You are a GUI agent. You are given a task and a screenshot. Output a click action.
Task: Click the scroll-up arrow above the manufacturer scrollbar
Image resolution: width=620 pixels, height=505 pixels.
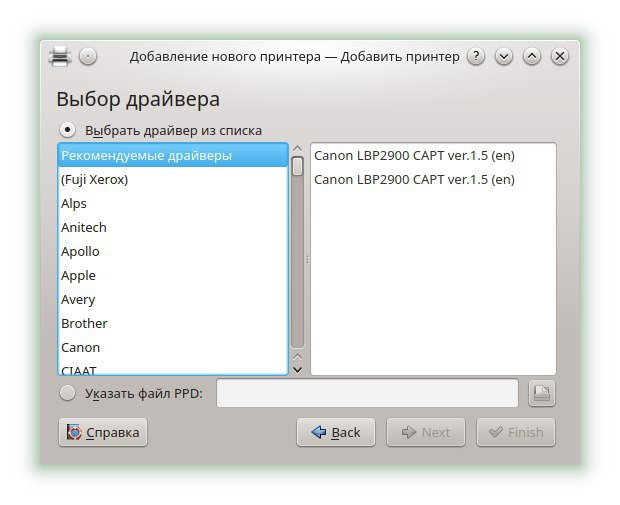tap(297, 148)
